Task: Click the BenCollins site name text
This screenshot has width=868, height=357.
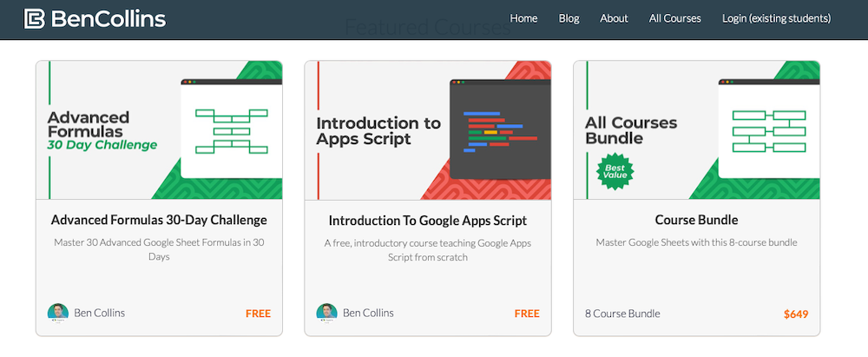Action: tap(108, 18)
